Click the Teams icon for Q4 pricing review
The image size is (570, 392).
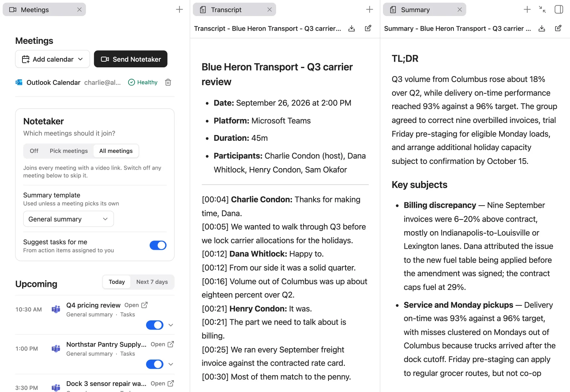coord(56,309)
